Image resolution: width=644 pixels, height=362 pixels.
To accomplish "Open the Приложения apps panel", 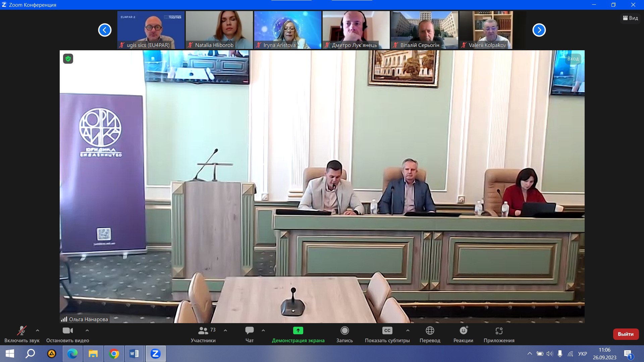I will pyautogui.click(x=499, y=335).
